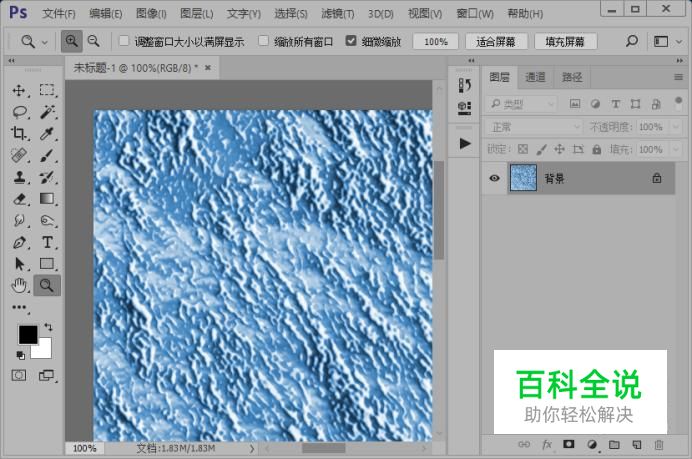Open the Actions panel play icon
The width and height of the screenshot is (692, 459).
(x=465, y=143)
